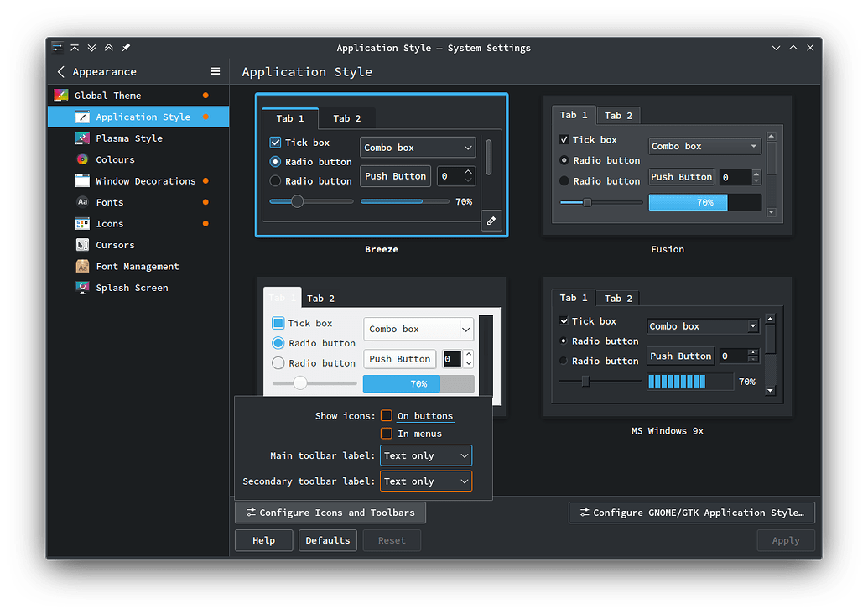Image resolution: width=868 pixels, height=614 pixels.
Task: Open the Combo box in the Fusion preview
Action: pos(704,145)
